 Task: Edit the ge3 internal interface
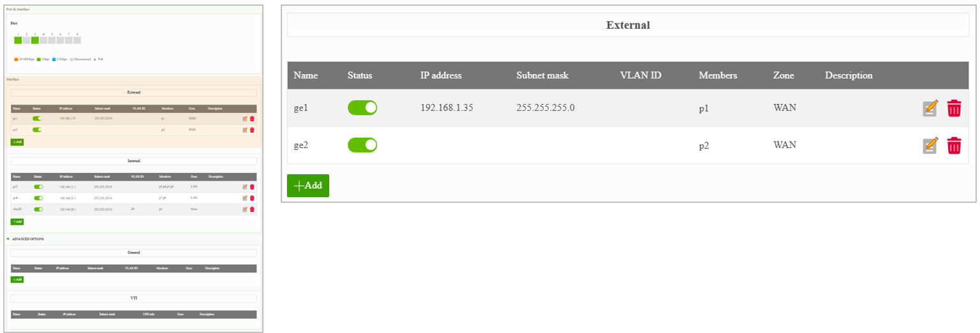(245, 187)
